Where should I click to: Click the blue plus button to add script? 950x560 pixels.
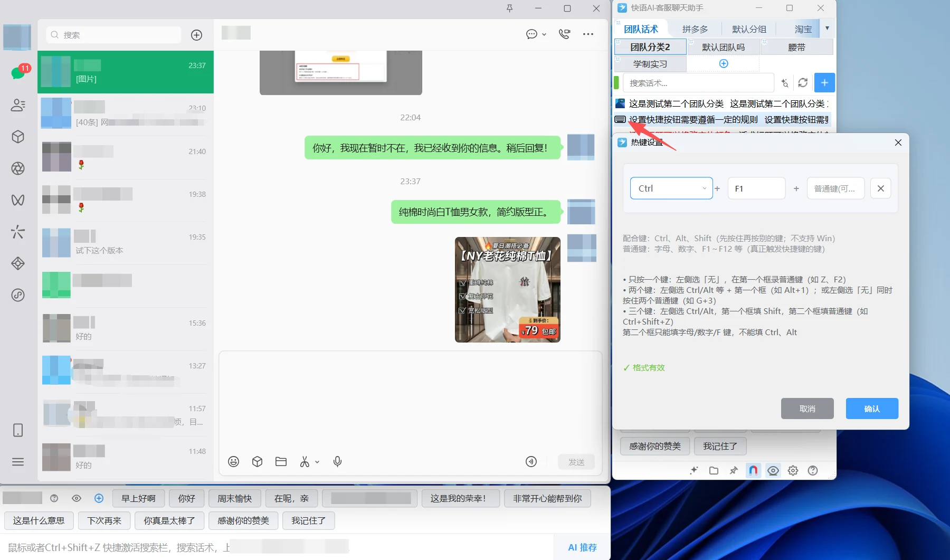click(x=824, y=83)
